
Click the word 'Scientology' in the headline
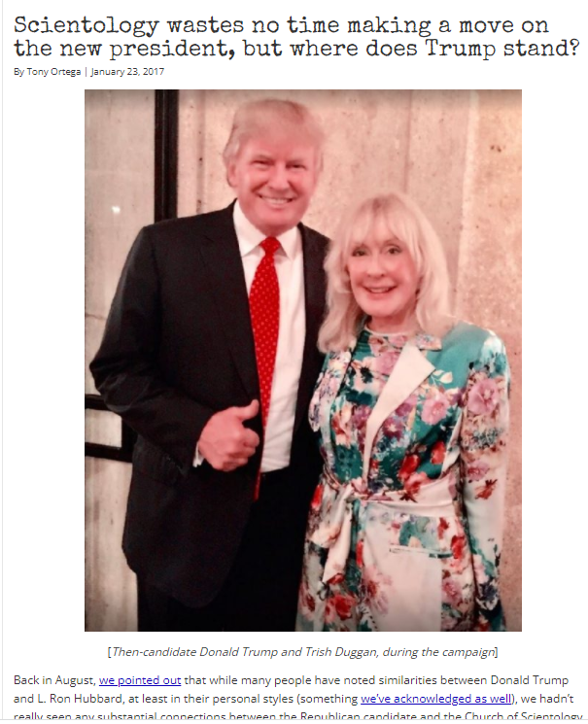(86, 25)
